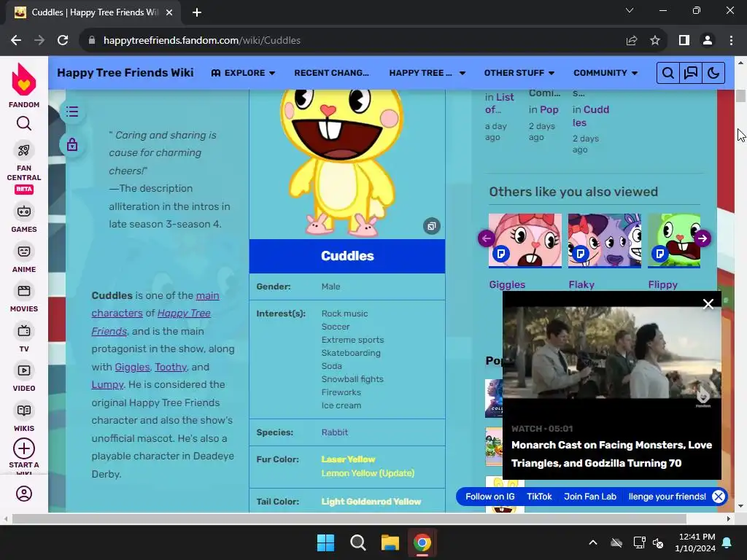Open Happy Tree Friends Wiki home title
747x560 pixels.
click(125, 73)
